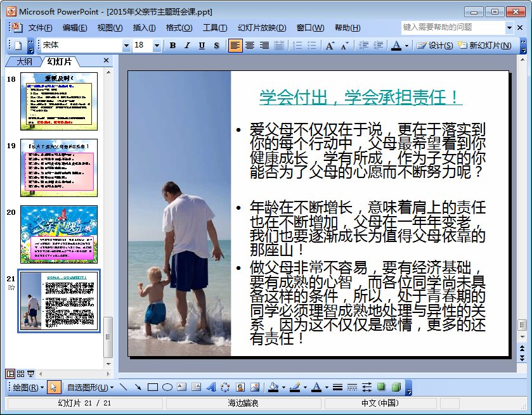Click the slide title 学会付出，学会承担责任！

361,98
